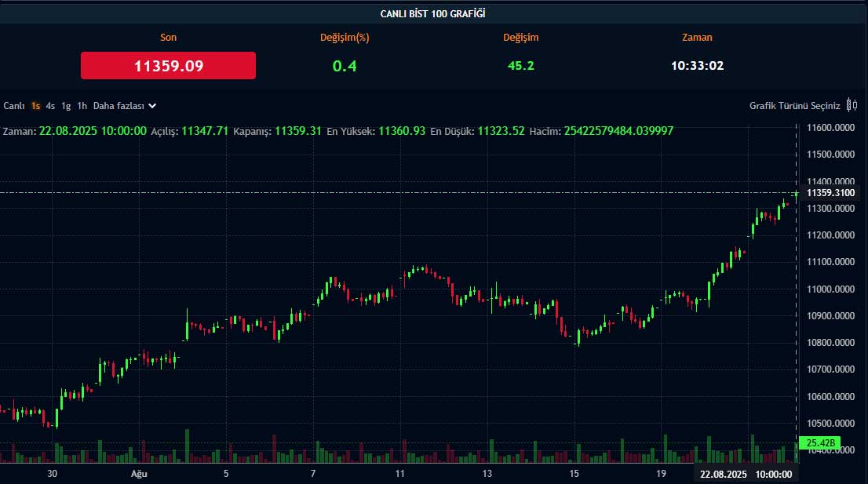Click the En Düşük value 11323.52
868x484 pixels.
501,131
